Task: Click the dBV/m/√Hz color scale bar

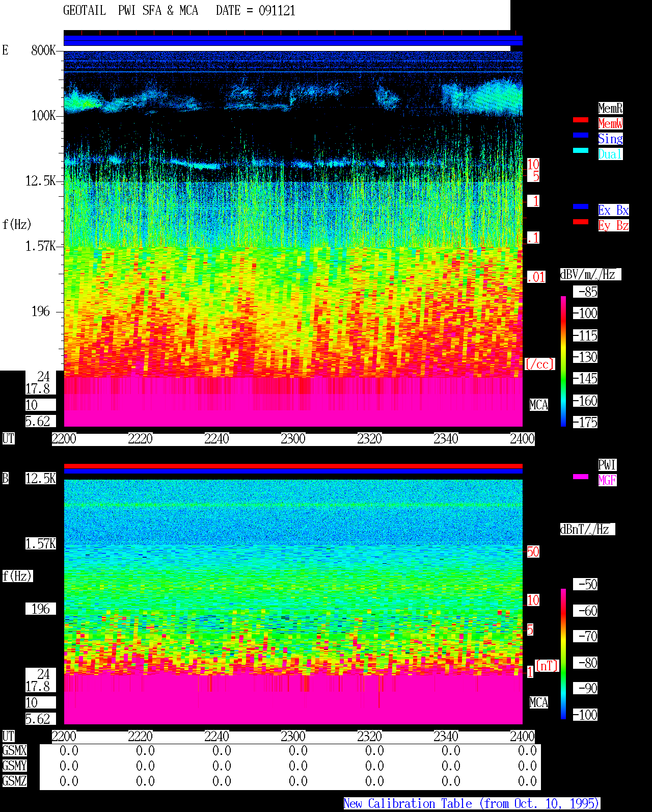Action: click(563, 361)
